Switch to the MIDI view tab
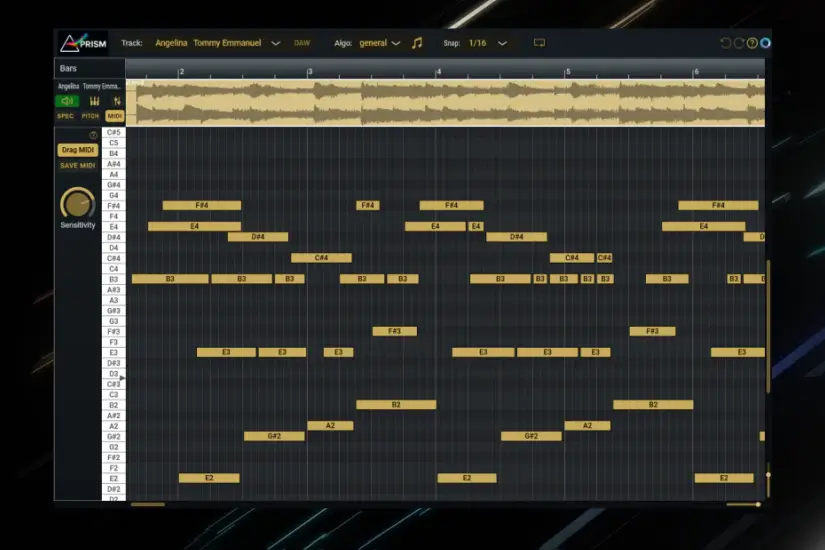825x550 pixels. pos(115,116)
